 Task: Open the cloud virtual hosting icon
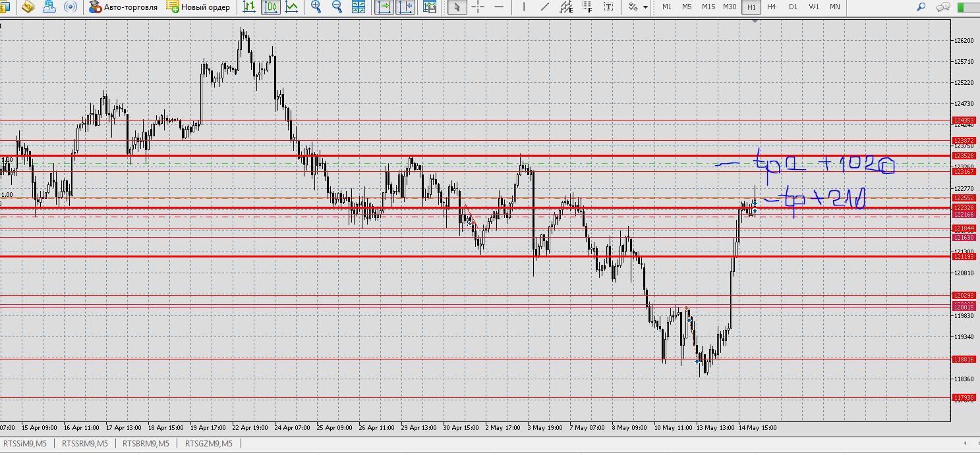(x=49, y=7)
